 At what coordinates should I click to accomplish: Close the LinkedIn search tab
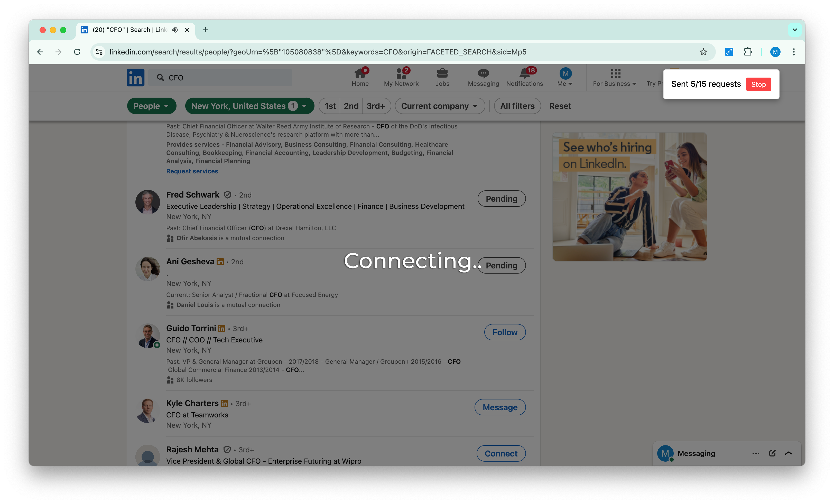pos(187,30)
